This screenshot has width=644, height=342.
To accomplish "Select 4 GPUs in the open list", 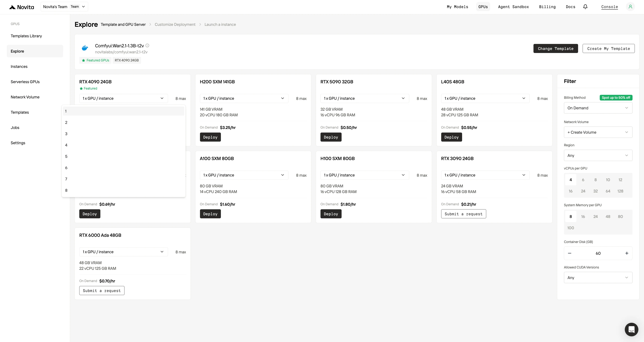I will (124, 145).
